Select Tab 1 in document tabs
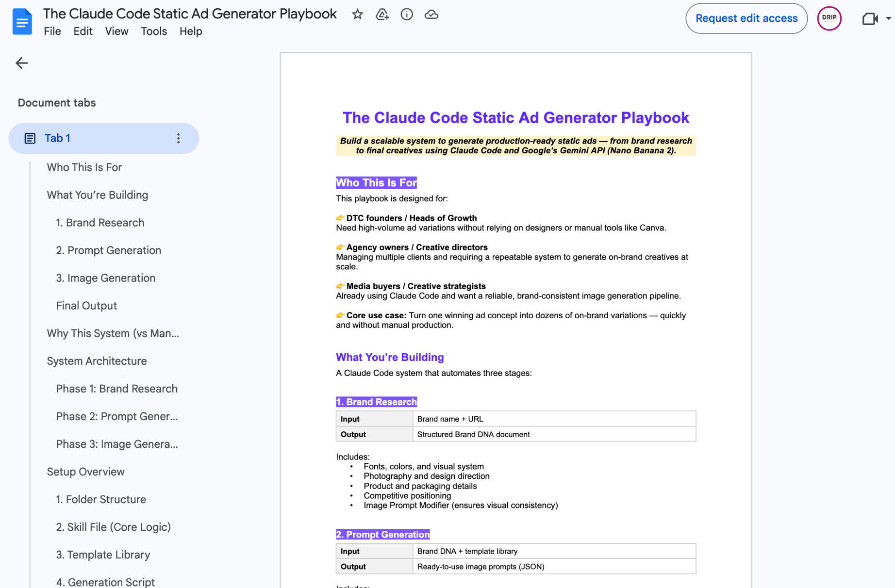The image size is (895, 588). click(104, 138)
